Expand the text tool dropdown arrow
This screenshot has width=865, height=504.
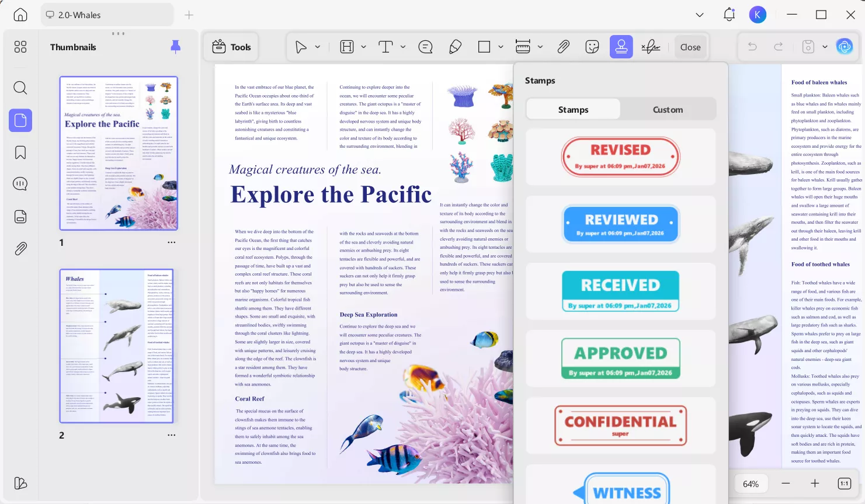click(x=403, y=47)
